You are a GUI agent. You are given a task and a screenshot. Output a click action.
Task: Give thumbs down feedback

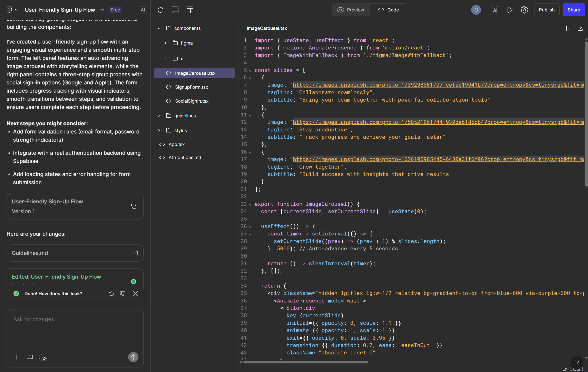(x=122, y=293)
